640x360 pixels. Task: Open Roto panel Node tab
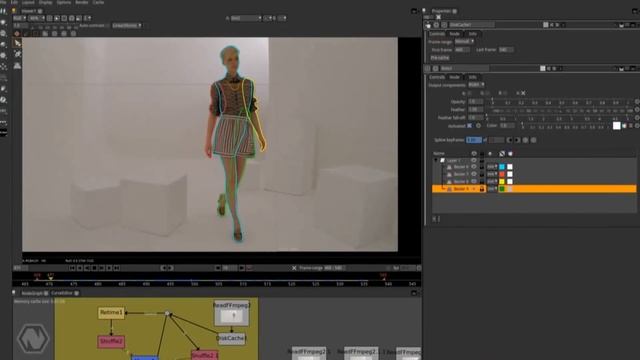pyautogui.click(x=454, y=77)
